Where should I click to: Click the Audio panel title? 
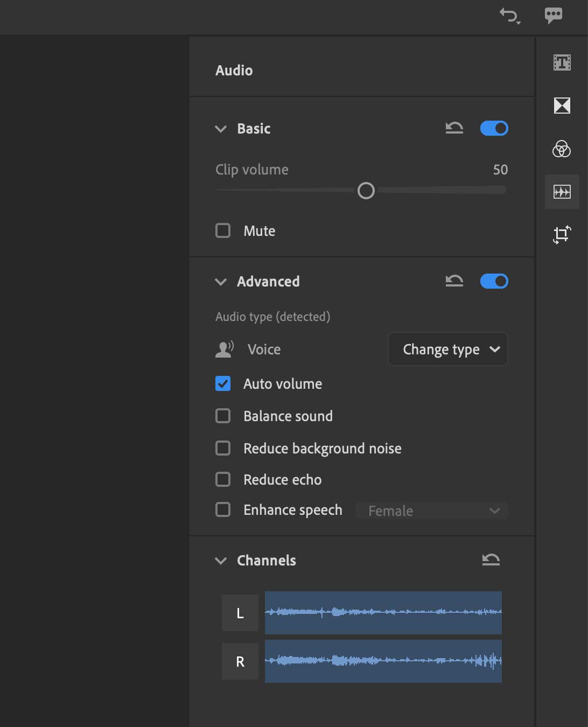[x=234, y=71]
